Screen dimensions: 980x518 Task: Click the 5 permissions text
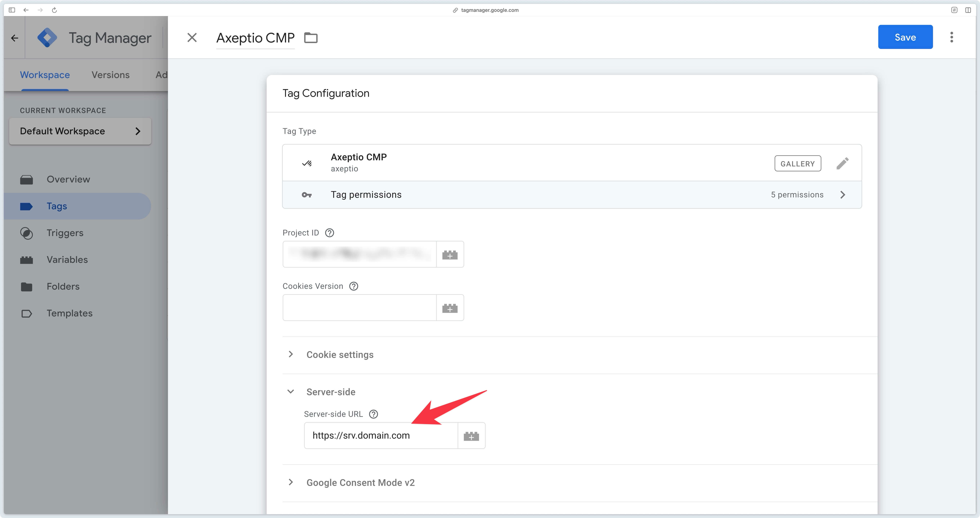tap(797, 195)
